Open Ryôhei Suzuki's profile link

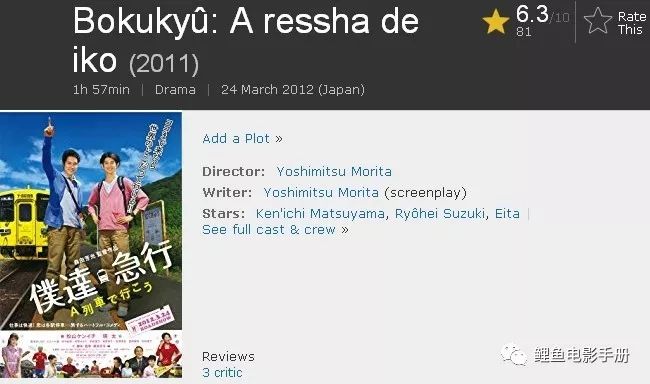pos(440,214)
